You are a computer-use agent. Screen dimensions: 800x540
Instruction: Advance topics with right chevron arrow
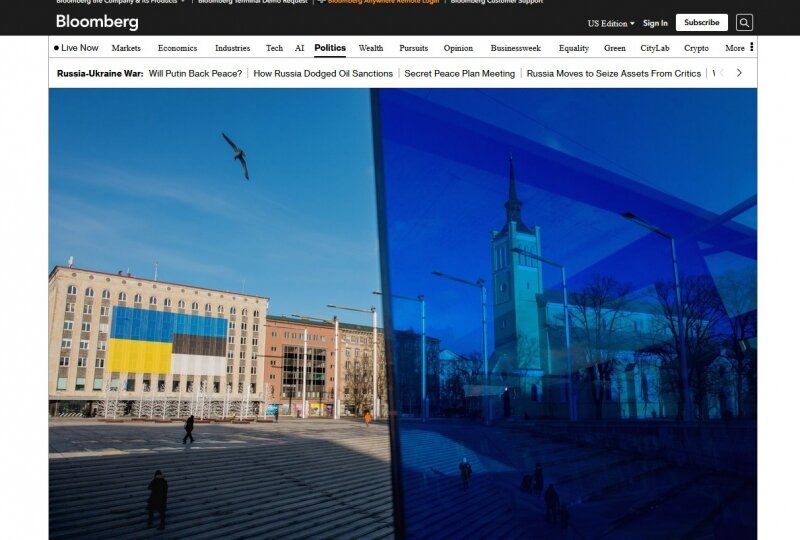tap(739, 73)
